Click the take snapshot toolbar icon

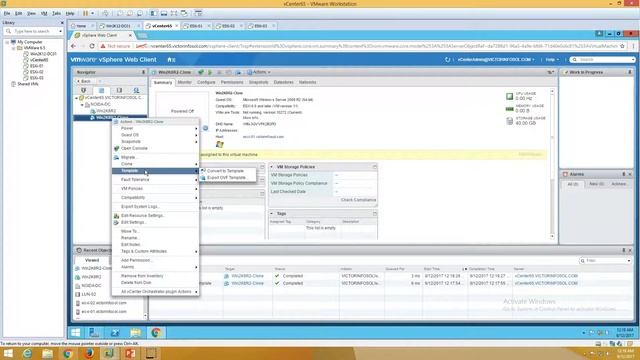[120, 13]
